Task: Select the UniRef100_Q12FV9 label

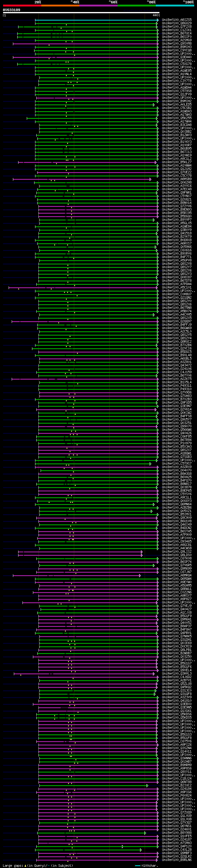Action: pos(177,95)
